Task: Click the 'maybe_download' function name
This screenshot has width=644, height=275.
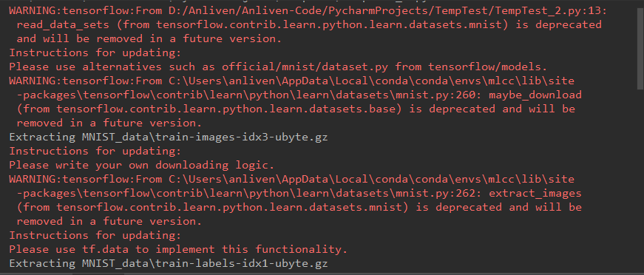Action: [535, 95]
